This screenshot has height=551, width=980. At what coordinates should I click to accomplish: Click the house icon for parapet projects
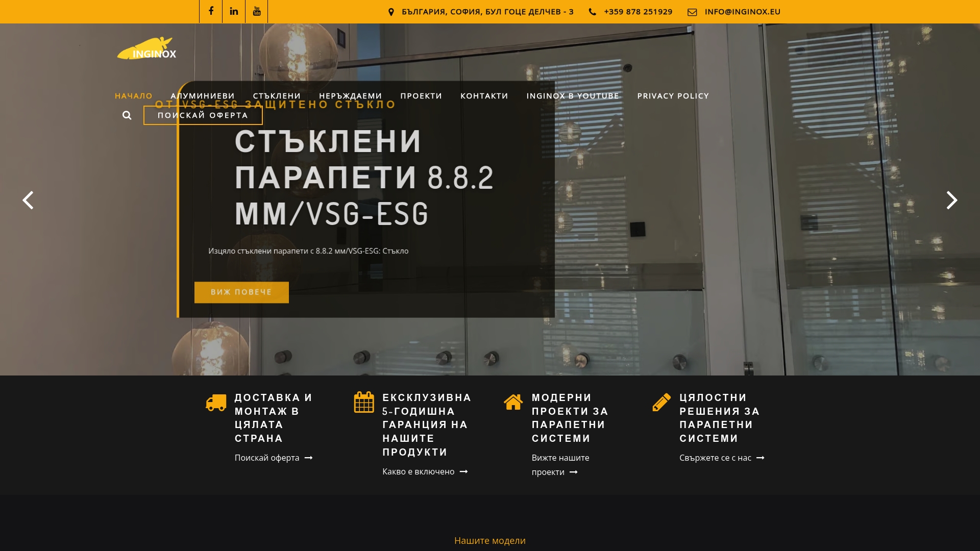[513, 402]
